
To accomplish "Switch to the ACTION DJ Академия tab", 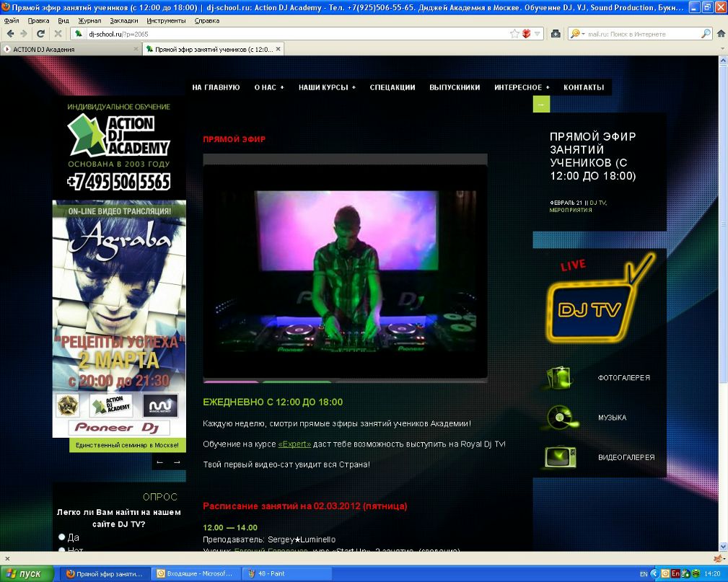I will point(70,49).
